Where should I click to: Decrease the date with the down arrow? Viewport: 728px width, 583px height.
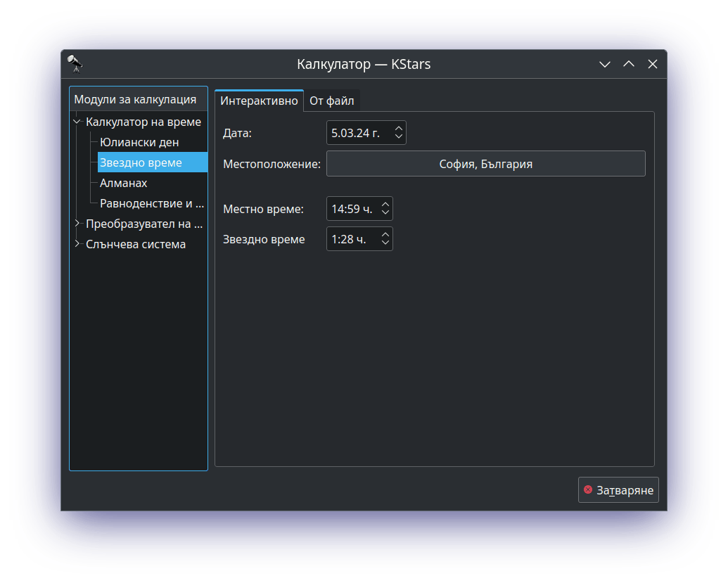[x=399, y=137]
